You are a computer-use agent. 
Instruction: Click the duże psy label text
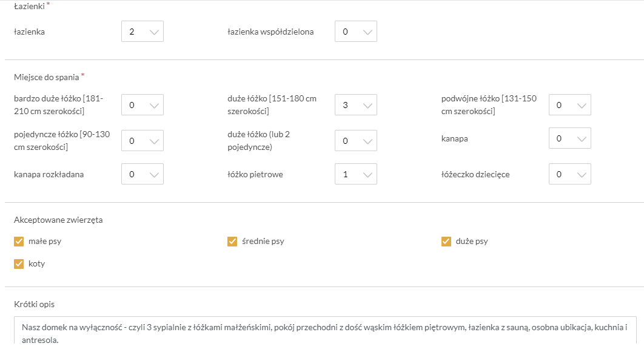click(x=472, y=242)
